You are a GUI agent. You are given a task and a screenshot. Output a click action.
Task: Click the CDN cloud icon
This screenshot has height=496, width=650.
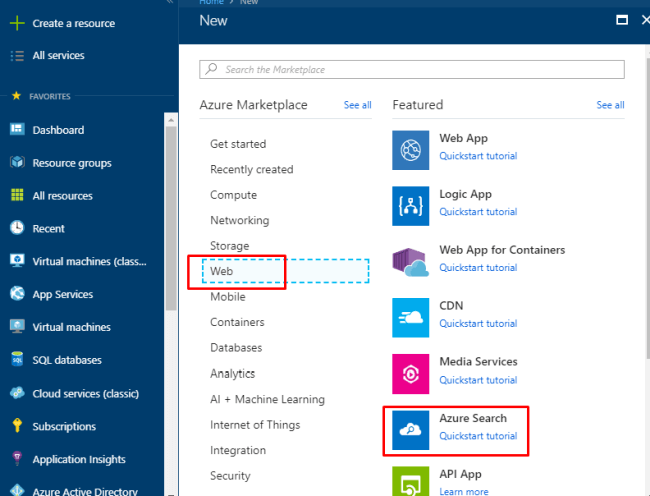pos(410,318)
